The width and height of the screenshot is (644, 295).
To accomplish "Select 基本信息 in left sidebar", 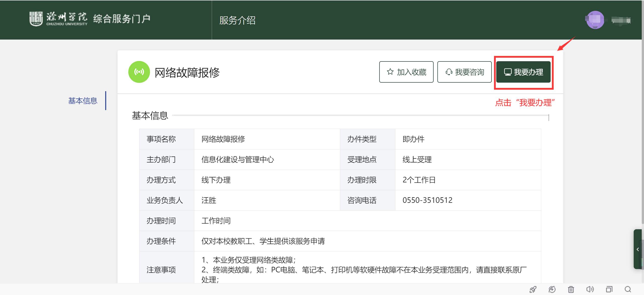I will pos(83,101).
